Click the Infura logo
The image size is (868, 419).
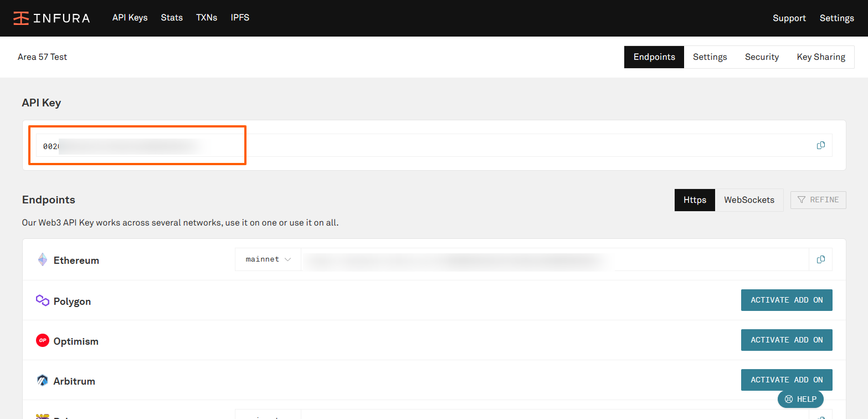[x=52, y=18]
